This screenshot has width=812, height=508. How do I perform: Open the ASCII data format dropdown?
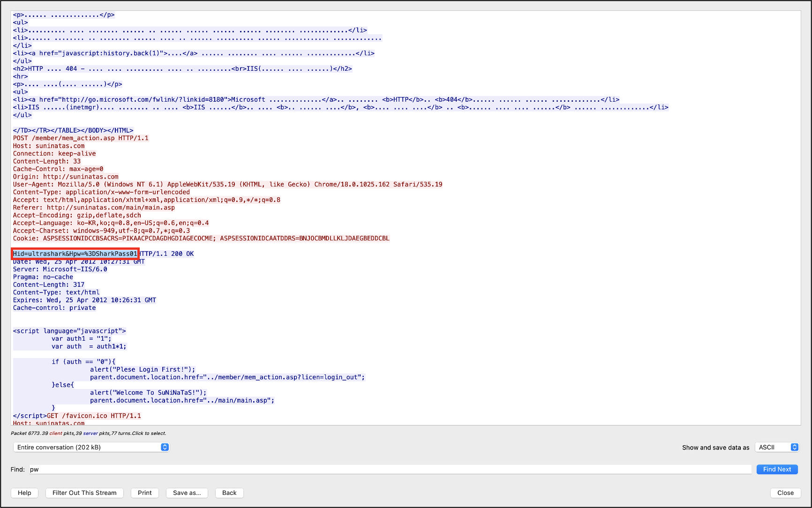pyautogui.click(x=777, y=447)
